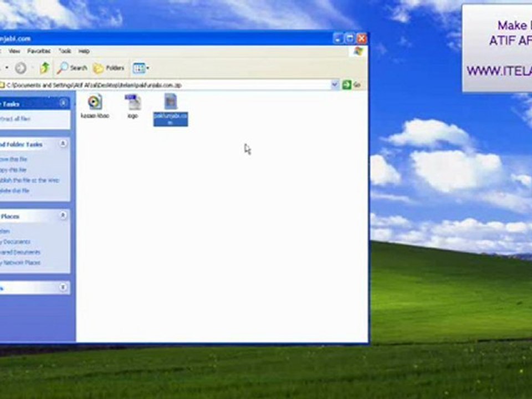Open the View menu
The image size is (532, 399).
tap(14, 51)
